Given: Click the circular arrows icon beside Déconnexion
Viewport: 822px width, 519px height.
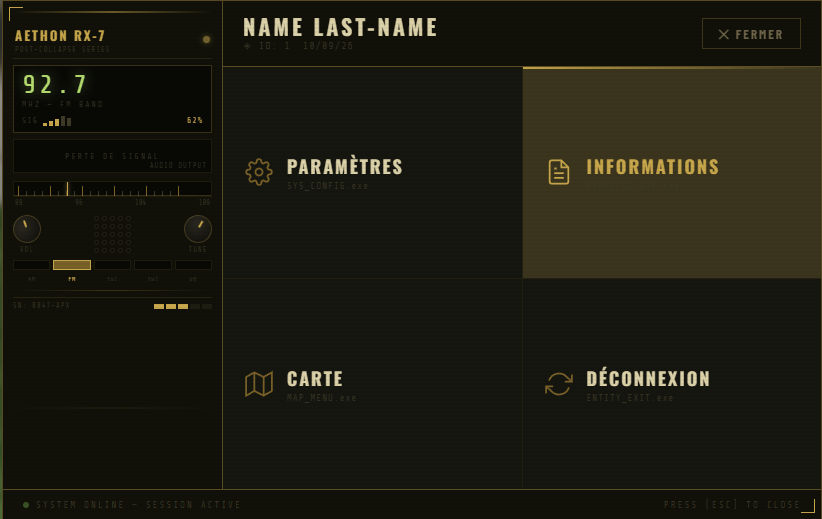Looking at the screenshot, I should click(x=559, y=384).
